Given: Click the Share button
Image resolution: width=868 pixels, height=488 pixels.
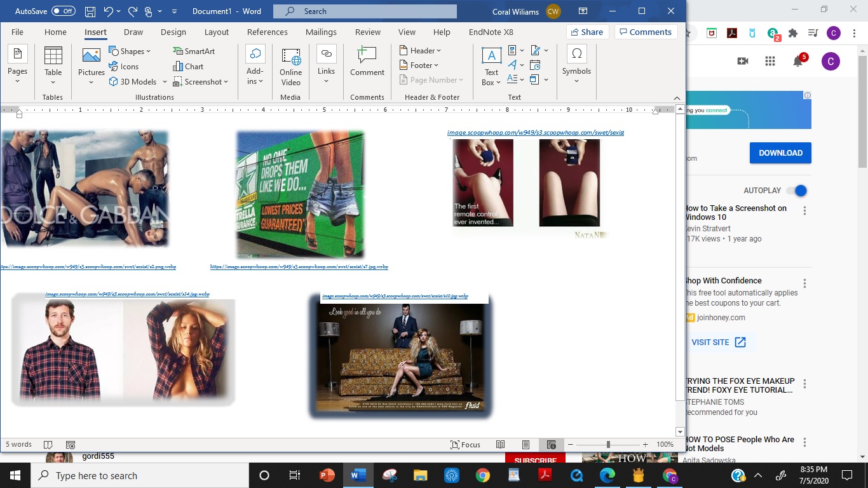Looking at the screenshot, I should (587, 32).
